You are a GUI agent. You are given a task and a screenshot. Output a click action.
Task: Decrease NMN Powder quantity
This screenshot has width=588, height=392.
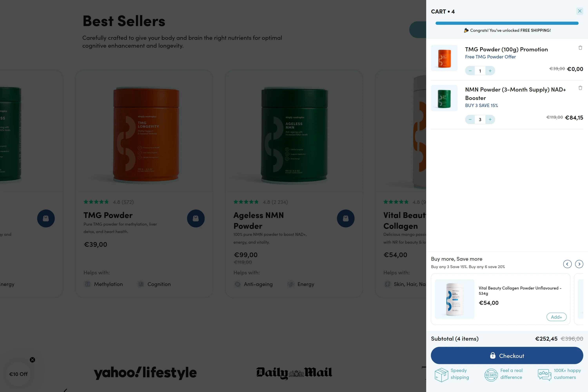(x=470, y=120)
